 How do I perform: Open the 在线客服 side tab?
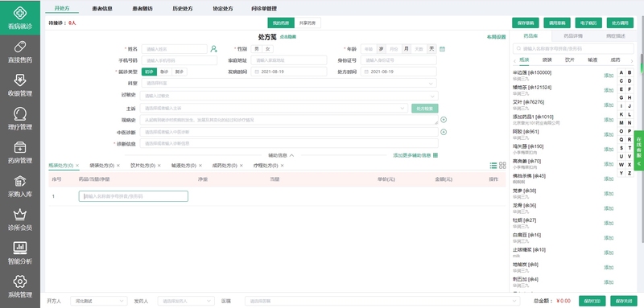pos(639,150)
